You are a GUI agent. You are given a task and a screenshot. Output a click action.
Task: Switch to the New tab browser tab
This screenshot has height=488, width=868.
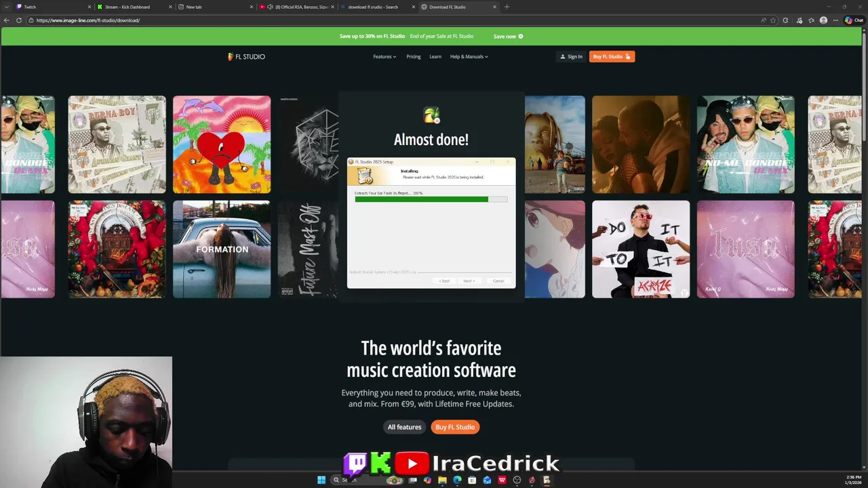coord(214,7)
